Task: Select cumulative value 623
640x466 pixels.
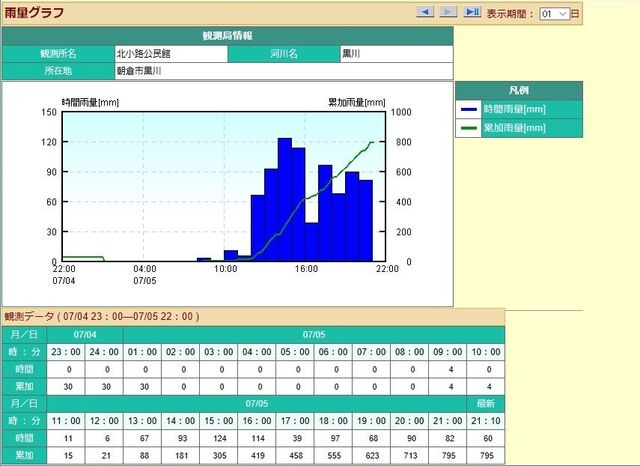Action: point(372,455)
